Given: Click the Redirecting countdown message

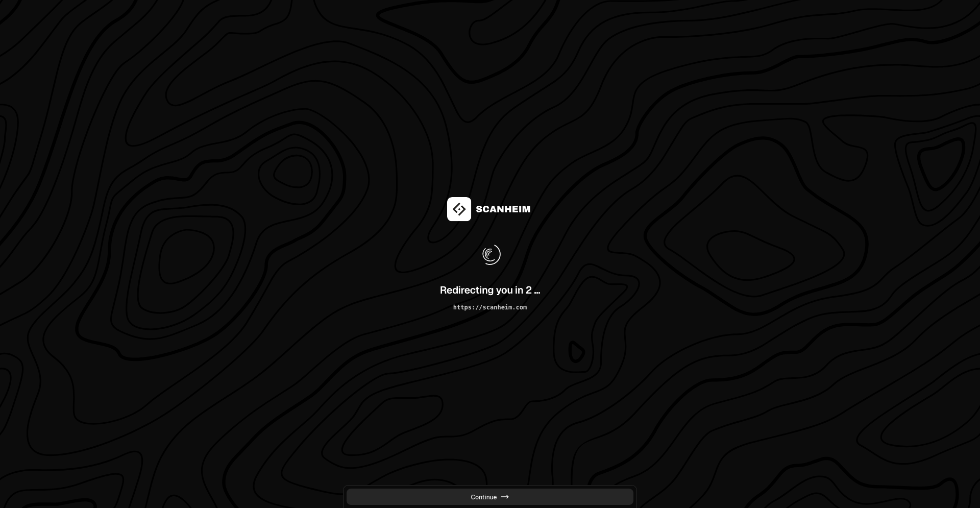Looking at the screenshot, I should click(489, 290).
